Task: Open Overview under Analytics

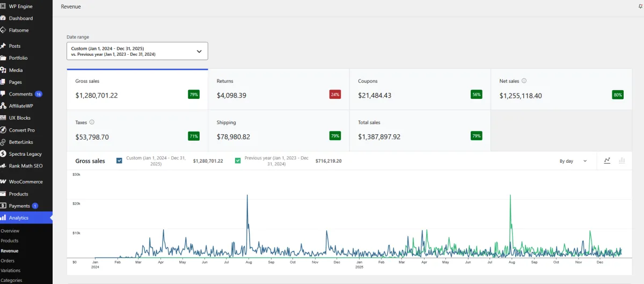Action: [10, 231]
